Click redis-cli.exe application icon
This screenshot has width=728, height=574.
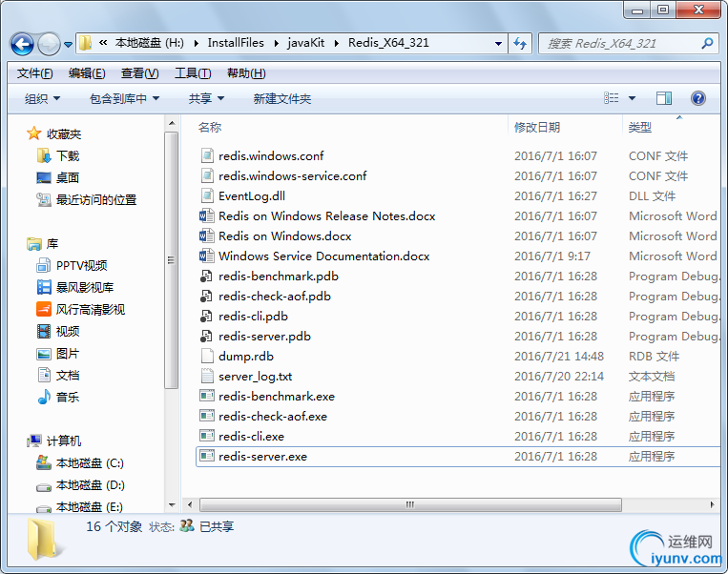207,436
